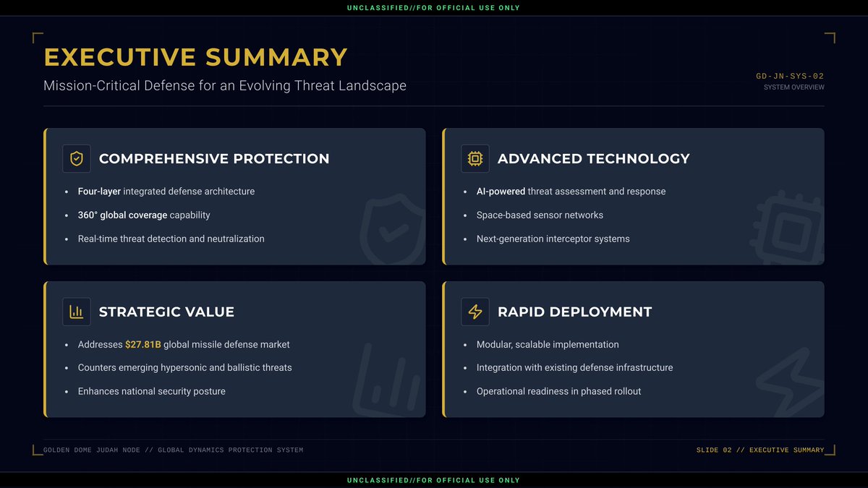Select the Space-based sensor networks bullet

(x=540, y=215)
